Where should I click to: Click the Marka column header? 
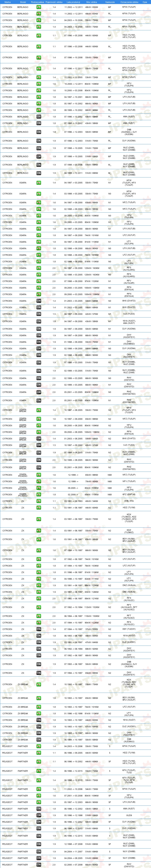pos(7,2)
